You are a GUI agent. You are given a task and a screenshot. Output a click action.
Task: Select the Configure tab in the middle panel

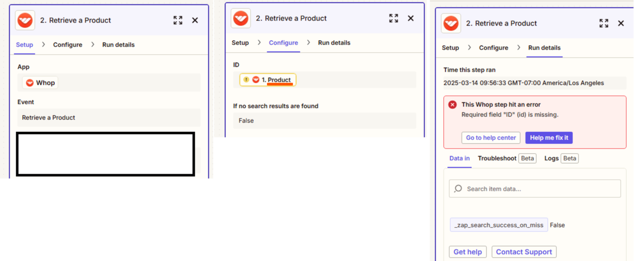click(283, 43)
